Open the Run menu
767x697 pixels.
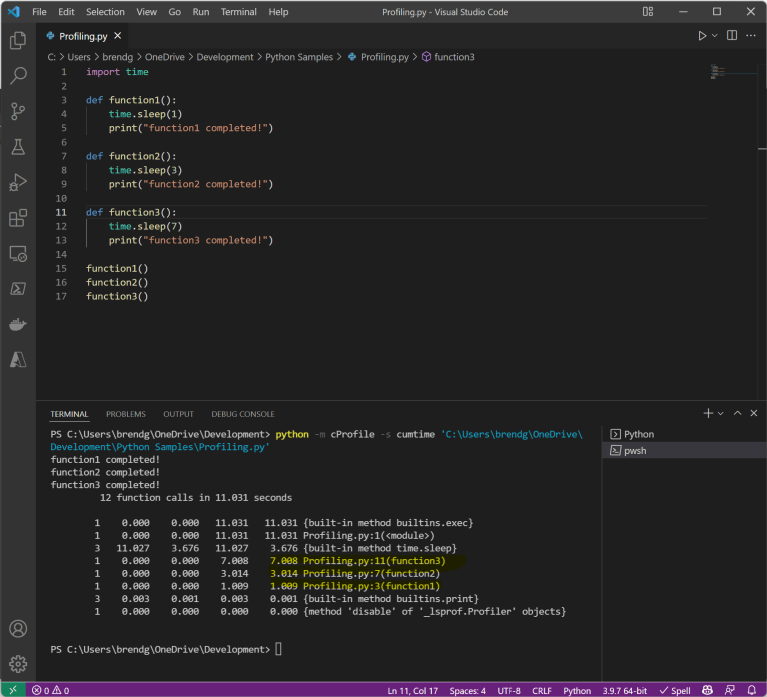tap(201, 12)
